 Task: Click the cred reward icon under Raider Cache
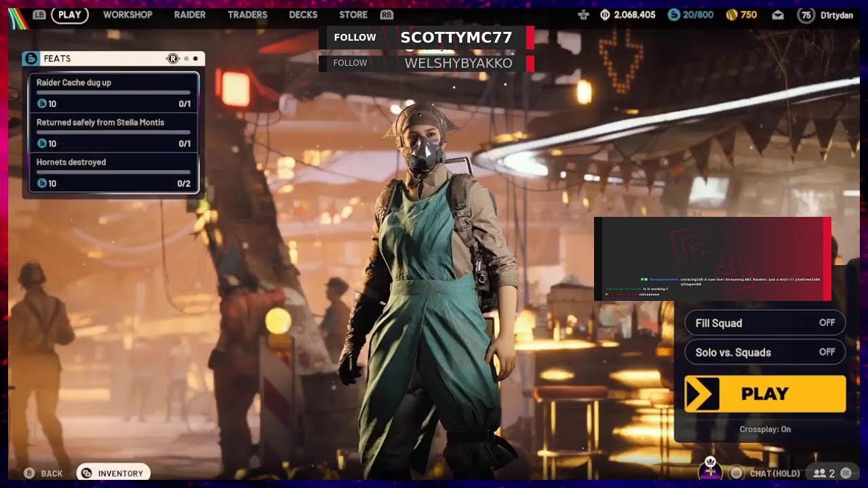tap(41, 104)
